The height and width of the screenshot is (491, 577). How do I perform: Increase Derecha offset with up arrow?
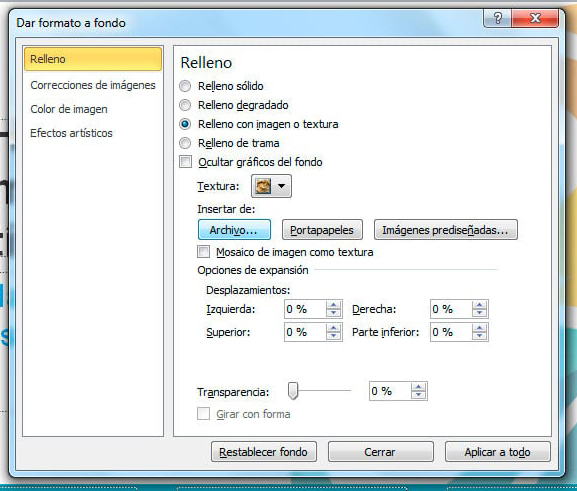(x=479, y=305)
